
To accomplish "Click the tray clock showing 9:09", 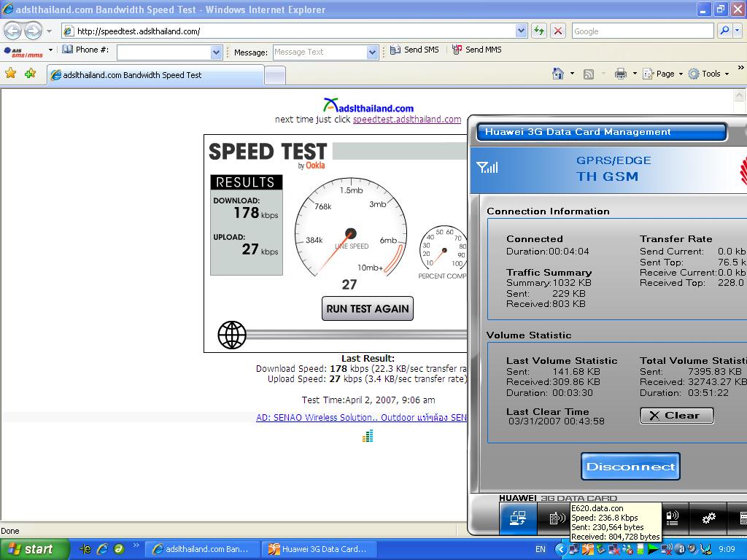I will pyautogui.click(x=727, y=549).
